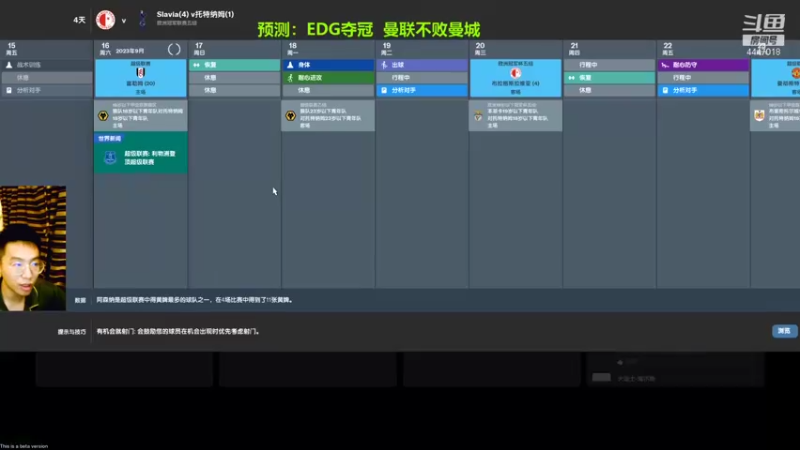The width and height of the screenshot is (800, 450).
Task: Click the streamer webcam thumbnail
Action: (x=33, y=248)
